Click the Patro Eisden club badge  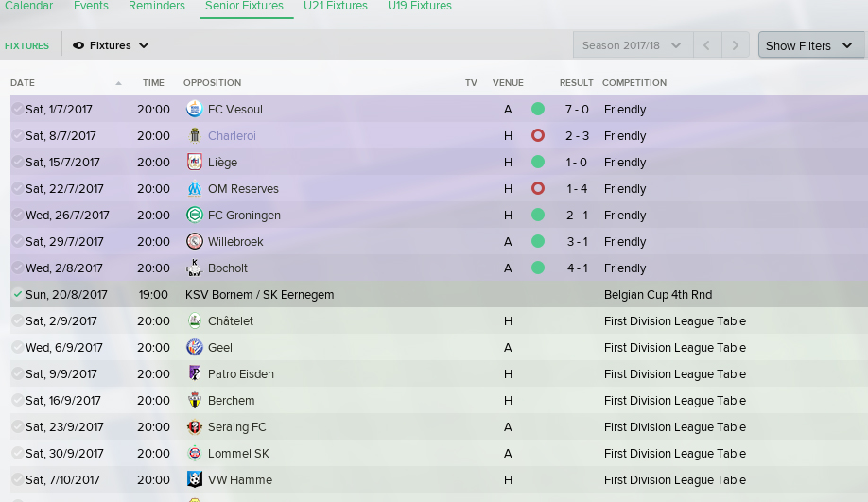(x=194, y=373)
